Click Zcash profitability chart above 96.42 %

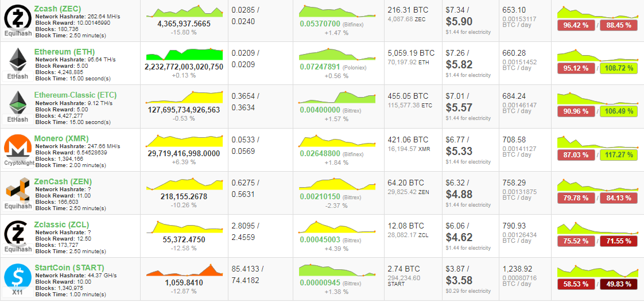(598, 12)
